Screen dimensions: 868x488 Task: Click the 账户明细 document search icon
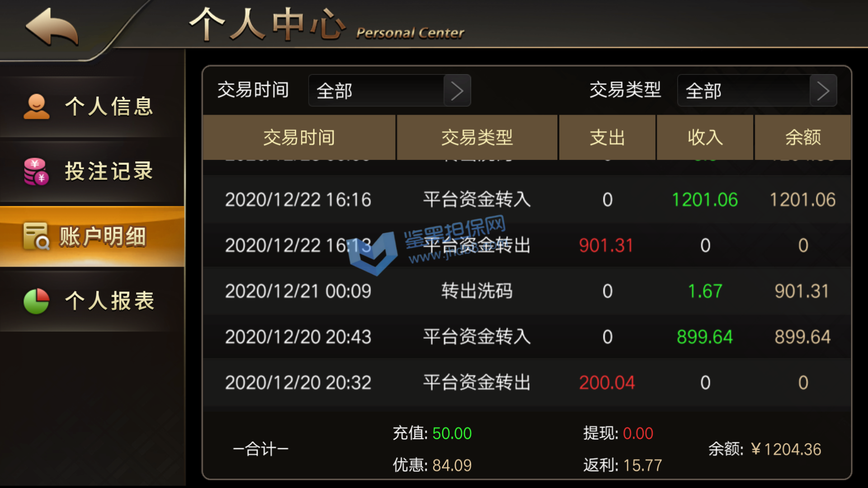click(36, 236)
